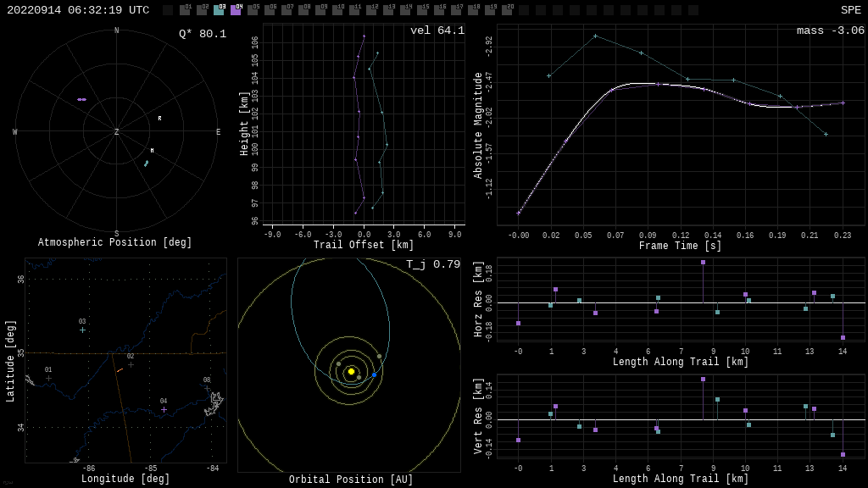The image size is (868, 488).
Task: Click station 03 cross marker on map
Action: (x=82, y=330)
